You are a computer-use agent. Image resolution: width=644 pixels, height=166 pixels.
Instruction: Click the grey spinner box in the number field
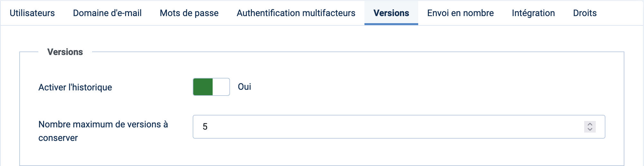590,127
